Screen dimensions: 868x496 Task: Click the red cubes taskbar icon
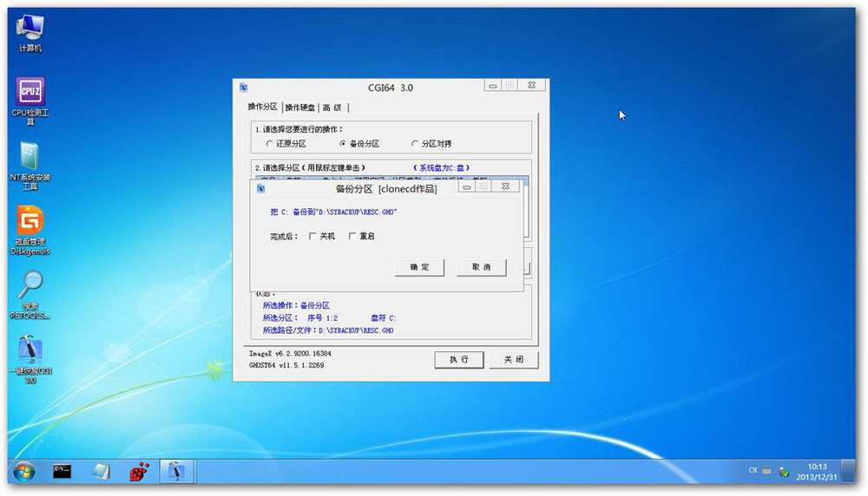click(x=139, y=472)
